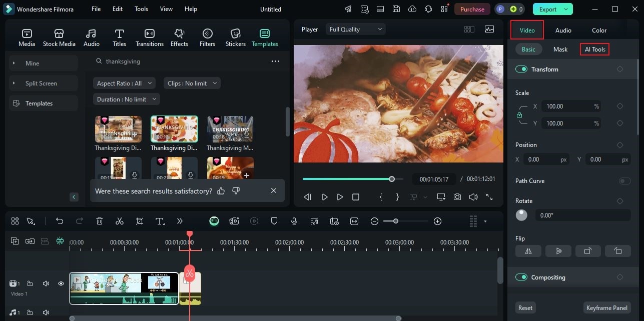Select the Thanksgiving Meme Slideshow template thumbnail
This screenshot has height=321, width=644.
(230, 129)
